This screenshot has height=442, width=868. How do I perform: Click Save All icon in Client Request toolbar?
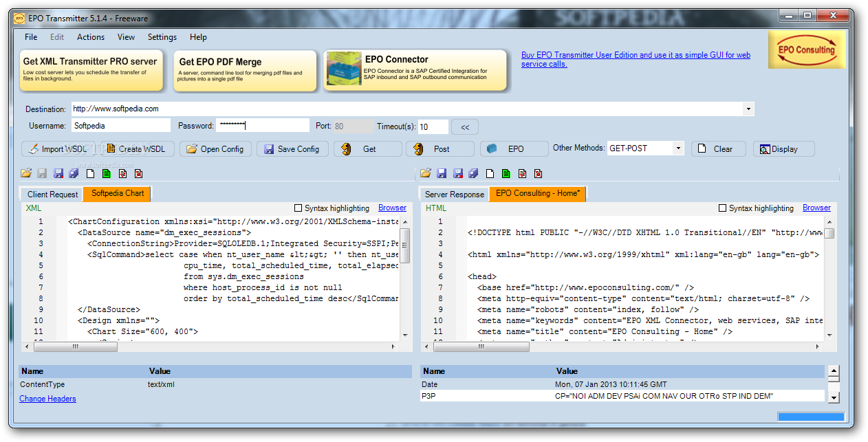(74, 173)
